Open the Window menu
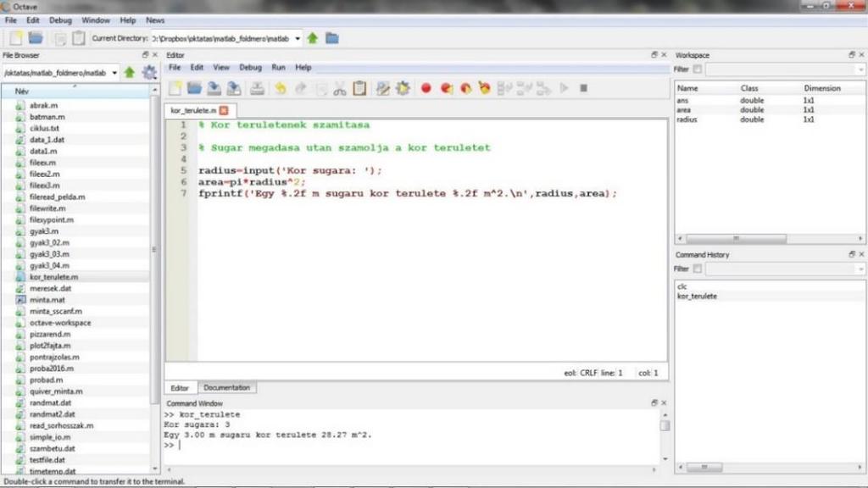 point(96,20)
